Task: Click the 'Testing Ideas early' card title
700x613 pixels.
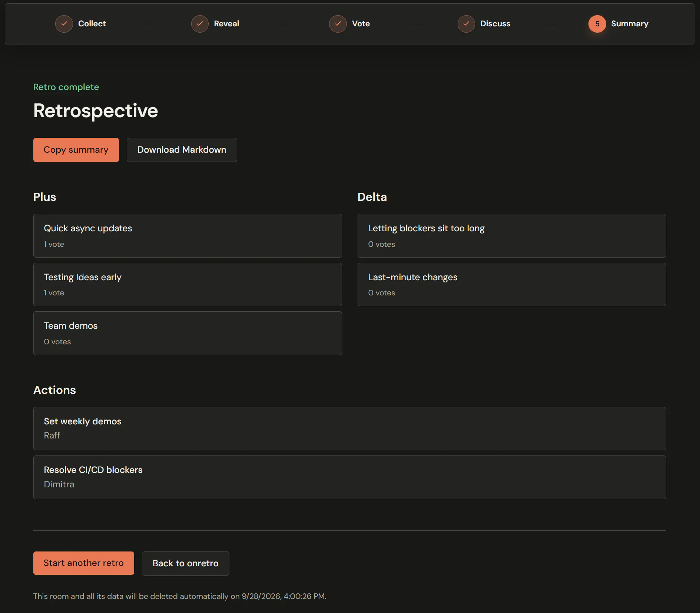Action: point(83,277)
